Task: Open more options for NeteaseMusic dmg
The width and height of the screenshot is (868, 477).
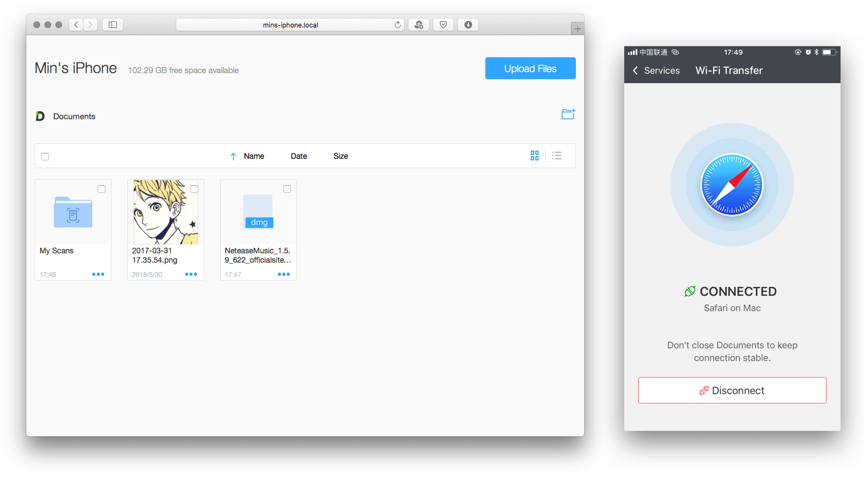Action: (x=284, y=274)
